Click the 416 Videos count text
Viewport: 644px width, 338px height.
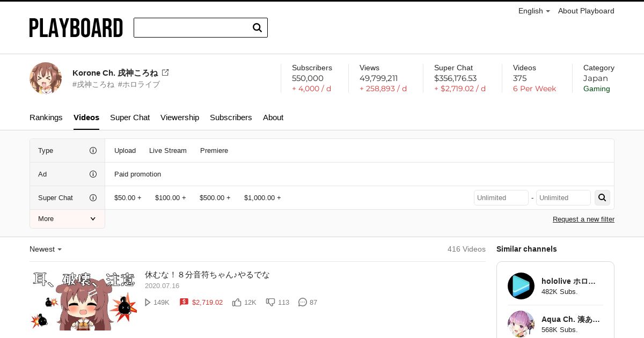(466, 249)
